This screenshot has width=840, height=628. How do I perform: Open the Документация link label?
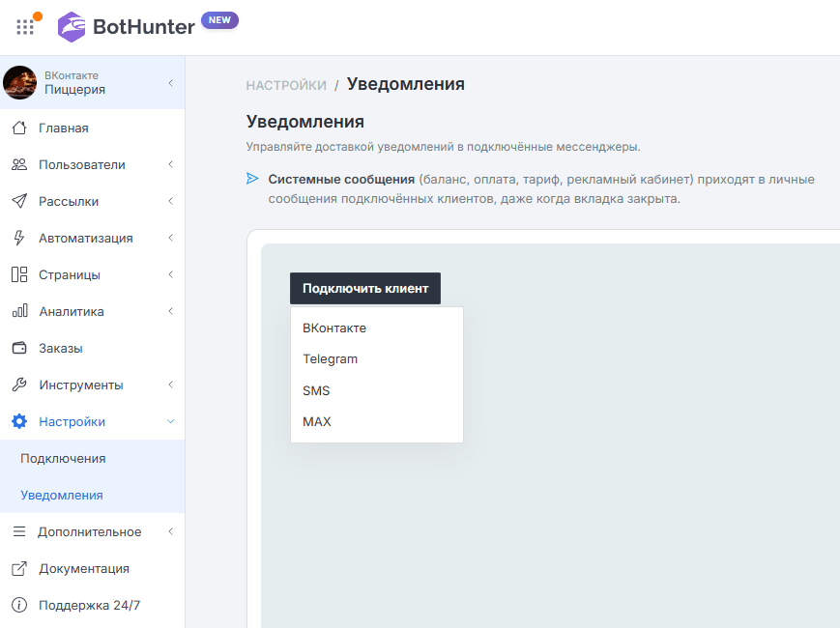(84, 568)
